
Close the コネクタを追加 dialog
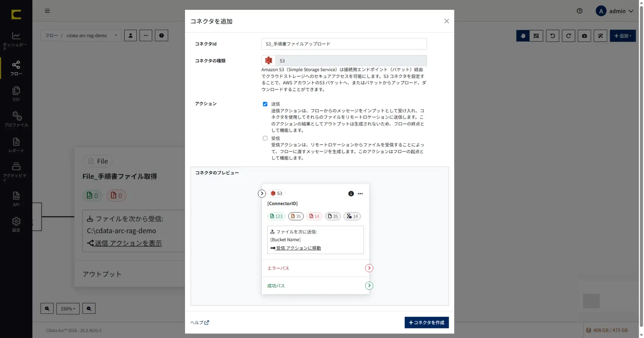pyautogui.click(x=446, y=21)
